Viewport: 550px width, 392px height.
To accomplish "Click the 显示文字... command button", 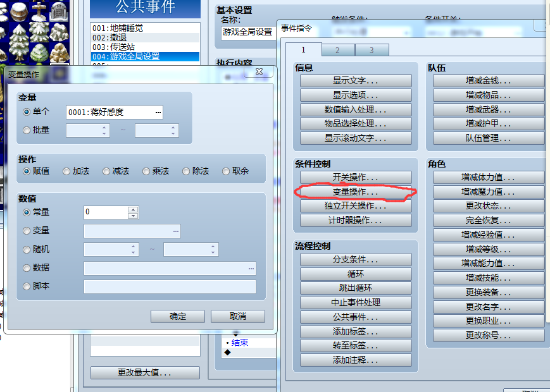I will click(356, 80).
